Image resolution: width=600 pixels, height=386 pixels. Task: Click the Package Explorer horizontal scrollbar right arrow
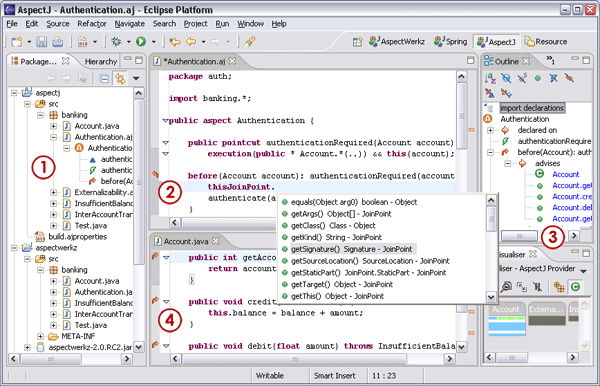127,359
